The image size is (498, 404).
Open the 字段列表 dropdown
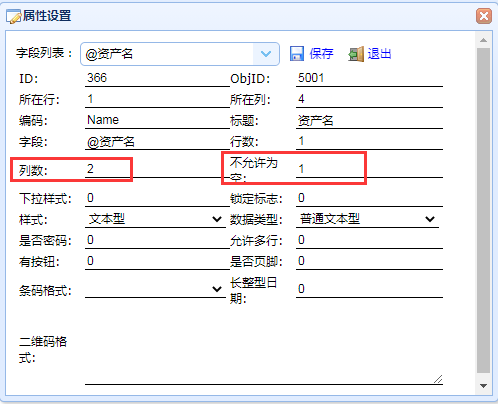click(180, 54)
